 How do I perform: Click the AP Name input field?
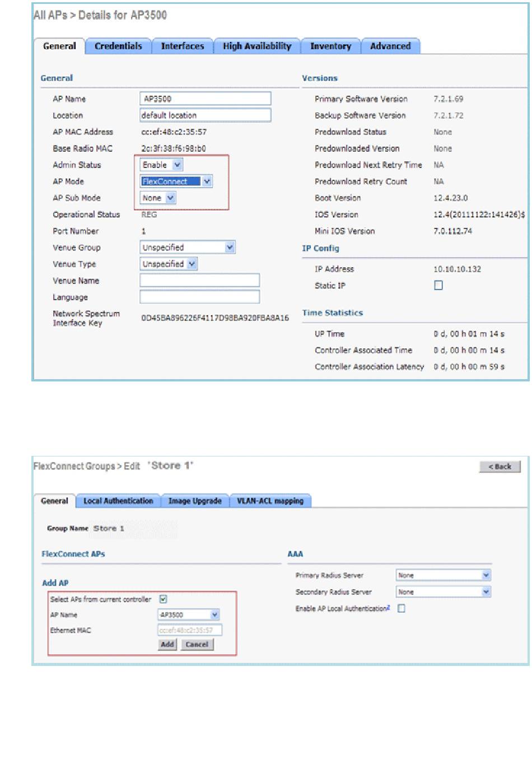tap(205, 99)
